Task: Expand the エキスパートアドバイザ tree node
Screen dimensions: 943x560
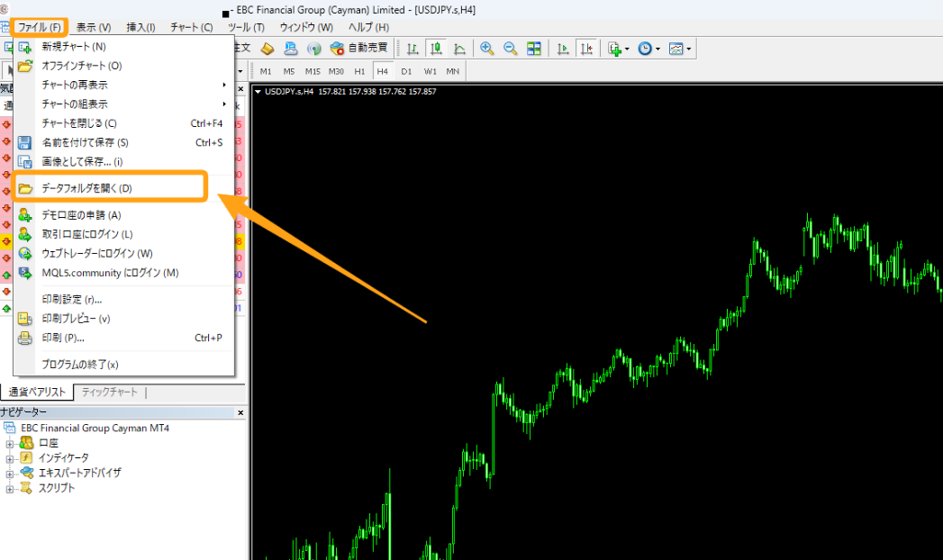Action: (10, 474)
